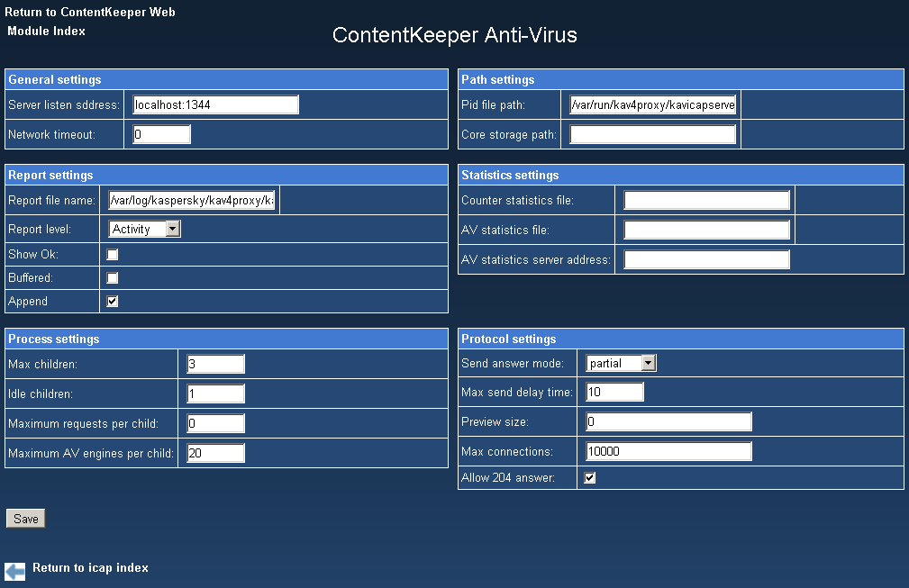Screen dimensions: 909x588
Task: Click the 'Show Ok:' label
Action: (33, 254)
